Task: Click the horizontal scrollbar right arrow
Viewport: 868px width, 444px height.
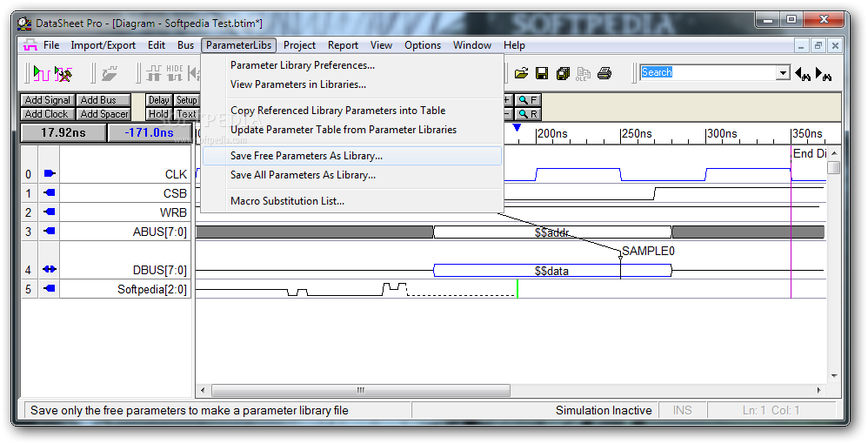Action: (x=819, y=390)
